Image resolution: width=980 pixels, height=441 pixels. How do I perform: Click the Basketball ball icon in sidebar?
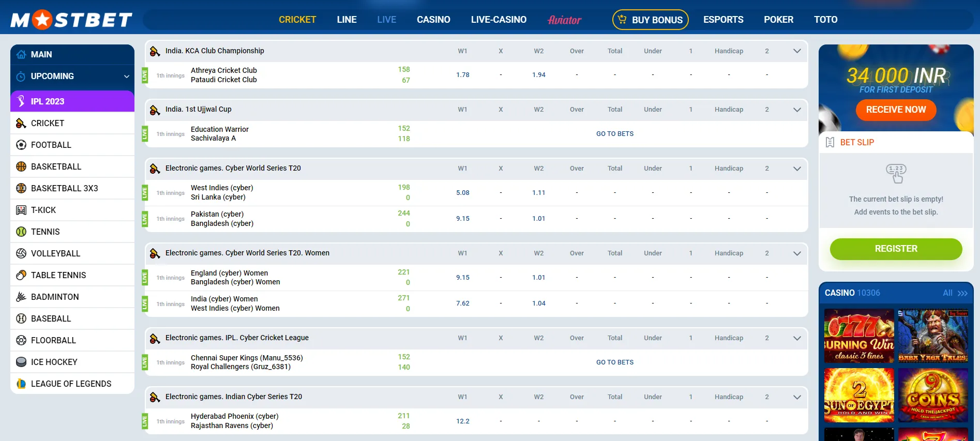pyautogui.click(x=21, y=166)
